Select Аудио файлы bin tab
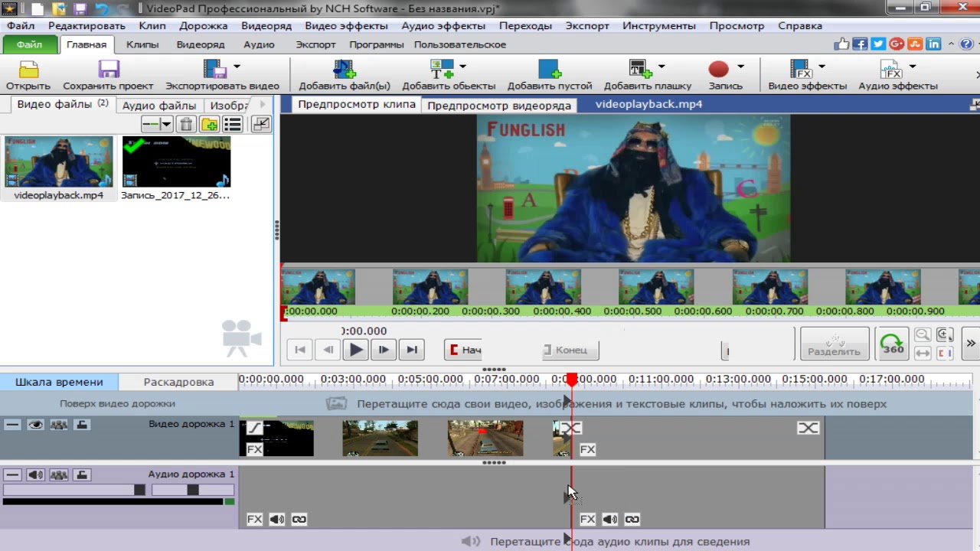Viewport: 980px width, 551px height. pos(159,106)
